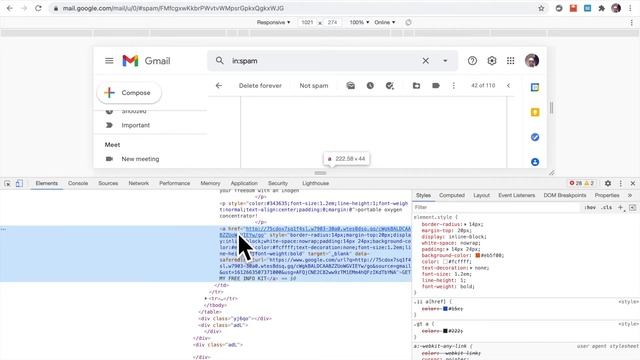
Task: Click New meeting in Meet section
Action: pos(140,159)
